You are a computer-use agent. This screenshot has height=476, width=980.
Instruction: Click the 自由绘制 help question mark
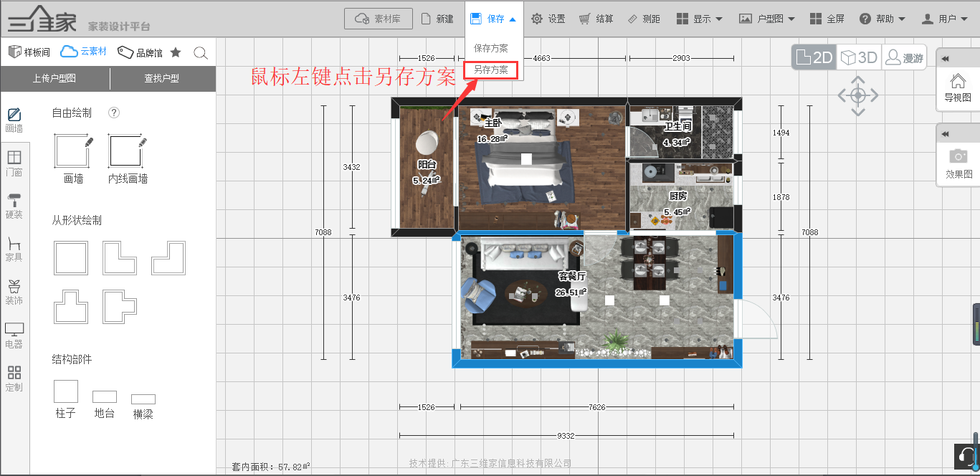point(113,113)
